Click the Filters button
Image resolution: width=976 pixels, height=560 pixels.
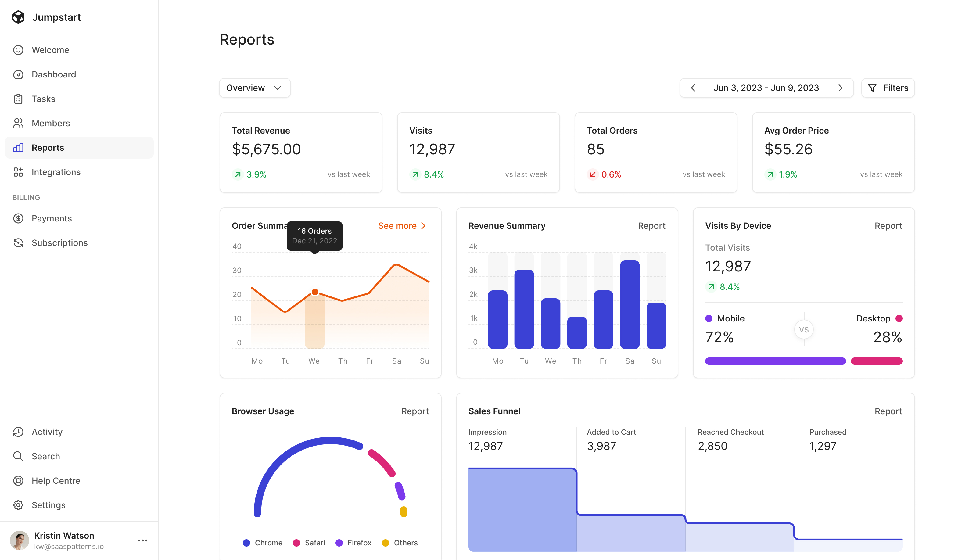[x=888, y=88]
